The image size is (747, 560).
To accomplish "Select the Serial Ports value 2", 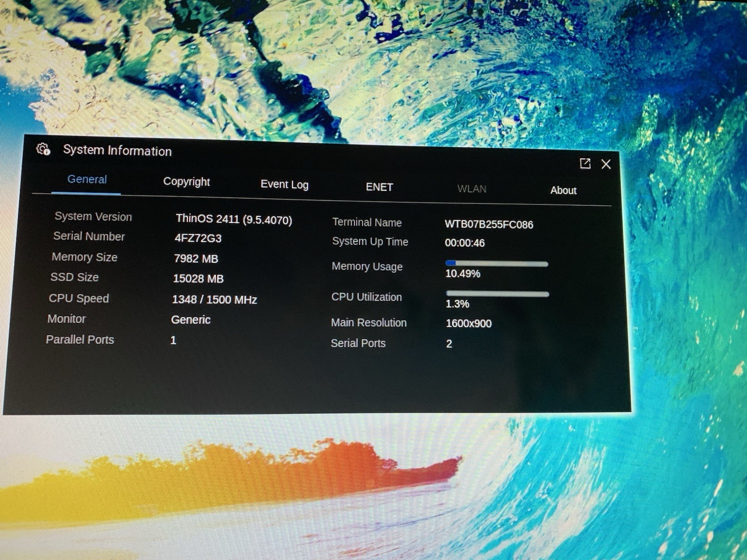I will 449,344.
